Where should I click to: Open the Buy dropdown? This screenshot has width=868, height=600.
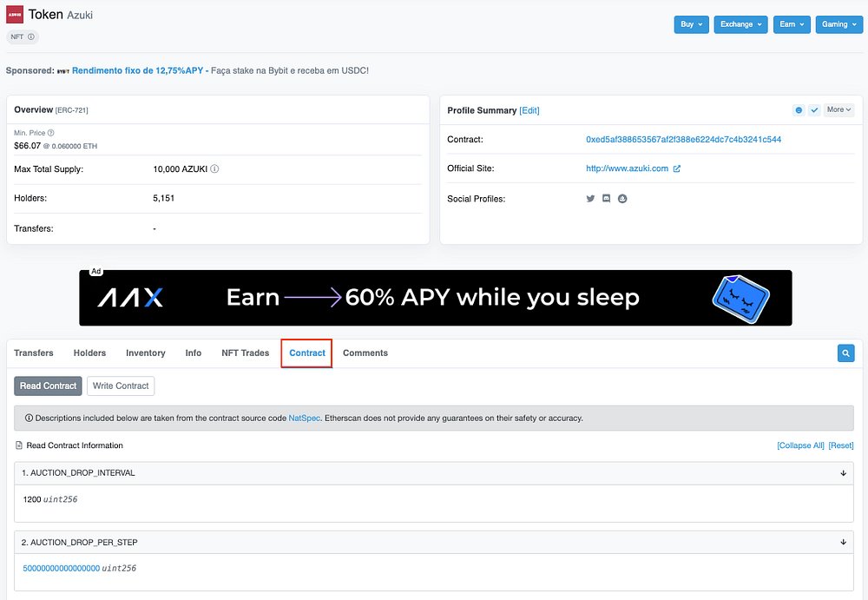point(692,24)
